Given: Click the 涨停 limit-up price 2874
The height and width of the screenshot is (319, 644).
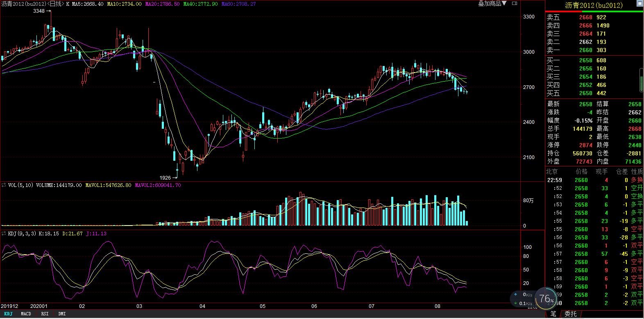Looking at the screenshot, I should (x=586, y=145).
